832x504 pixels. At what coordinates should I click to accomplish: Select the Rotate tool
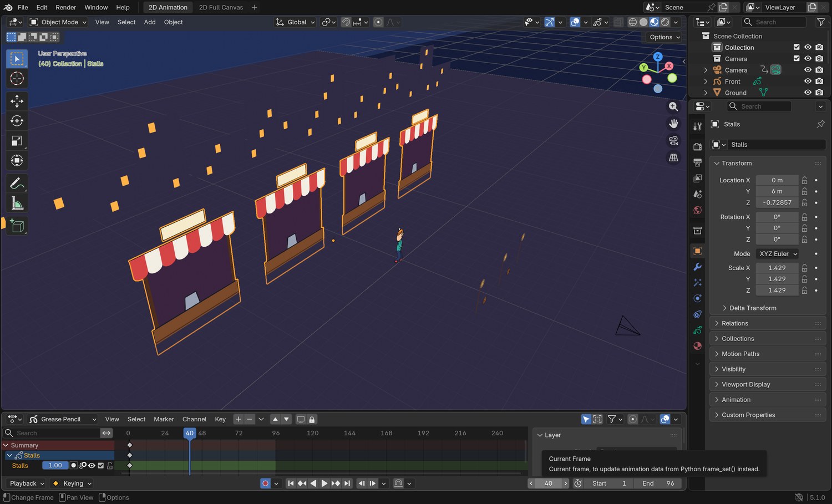click(x=17, y=121)
